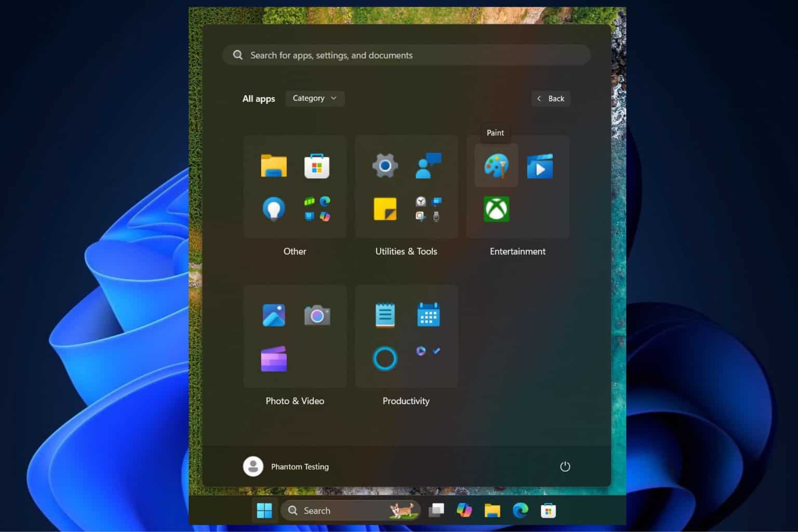Launch Feedback Hub in Utilities & Tools
798x532 pixels.
(x=429, y=166)
